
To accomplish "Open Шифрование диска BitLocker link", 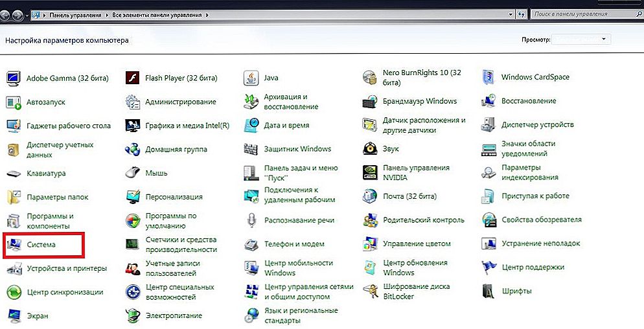I will click(416, 291).
